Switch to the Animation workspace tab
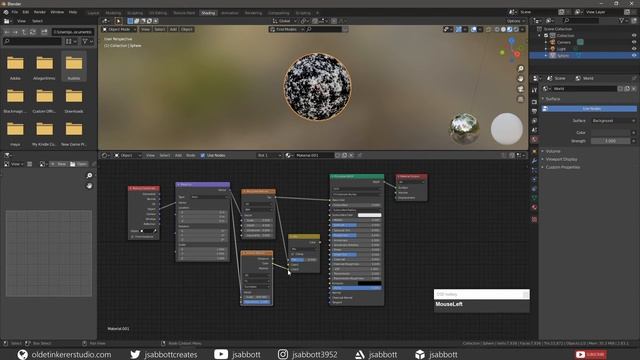The width and height of the screenshot is (640, 360). pyautogui.click(x=230, y=13)
